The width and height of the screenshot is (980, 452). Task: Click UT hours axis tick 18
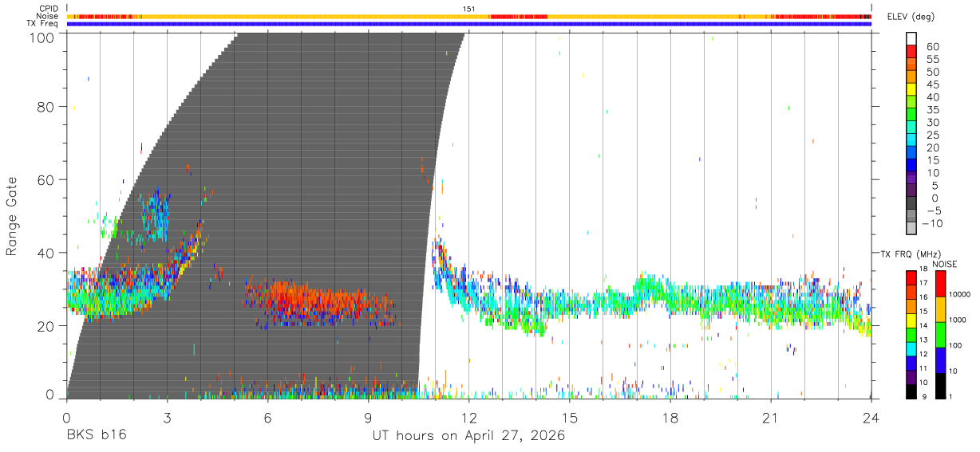(x=670, y=417)
